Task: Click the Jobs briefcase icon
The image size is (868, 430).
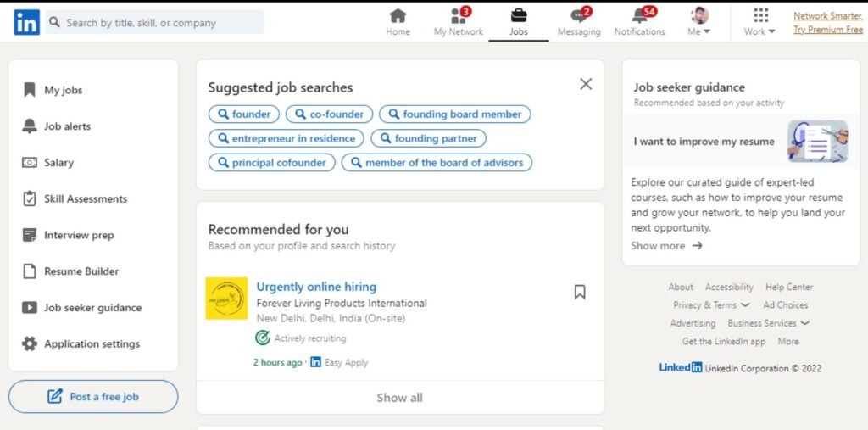Action: (x=519, y=15)
